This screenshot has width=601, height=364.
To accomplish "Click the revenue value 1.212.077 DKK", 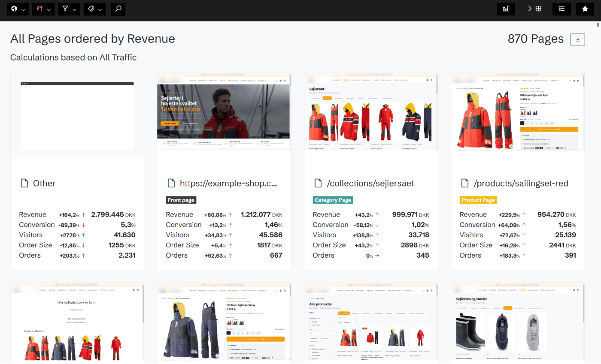I will point(261,214).
